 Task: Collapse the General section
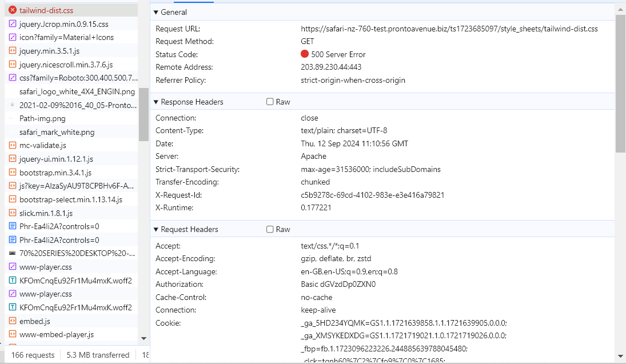pyautogui.click(x=156, y=13)
